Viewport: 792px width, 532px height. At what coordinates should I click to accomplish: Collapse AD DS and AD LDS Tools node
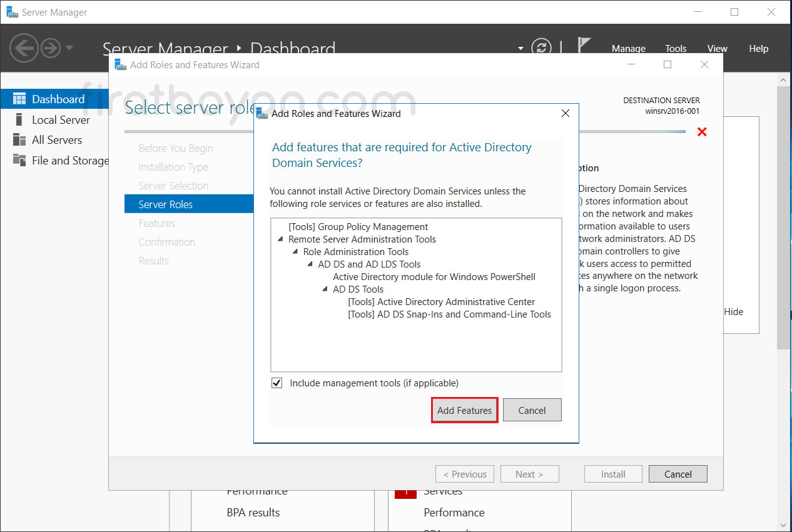310,264
